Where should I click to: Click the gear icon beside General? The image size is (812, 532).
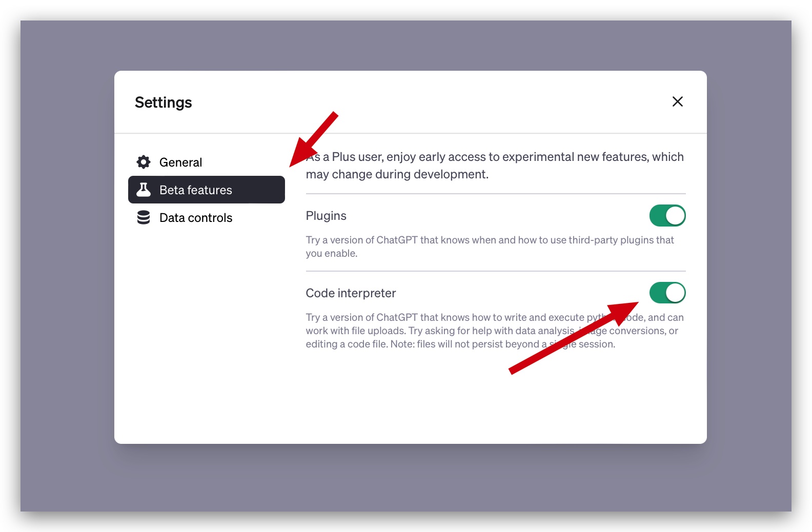144,162
